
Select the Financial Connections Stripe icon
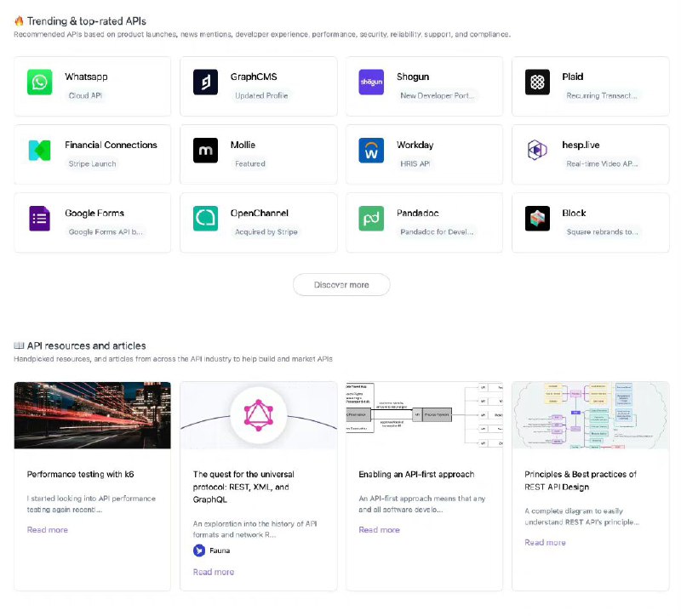click(x=40, y=151)
